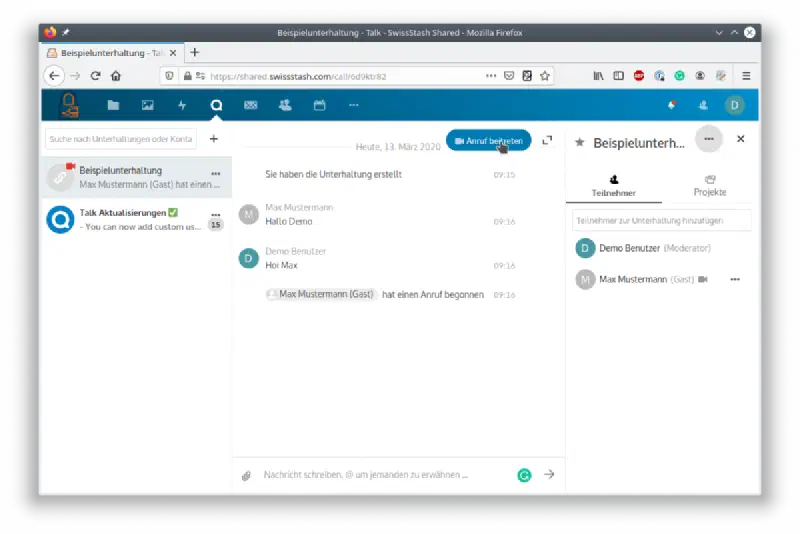Save page to Pocket
This screenshot has width=800, height=534.
[x=509, y=76]
